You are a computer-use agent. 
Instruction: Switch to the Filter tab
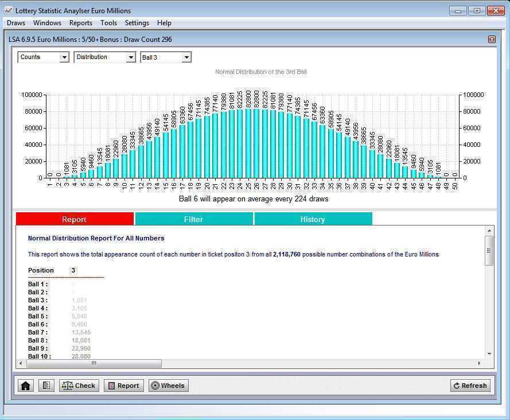click(x=194, y=219)
